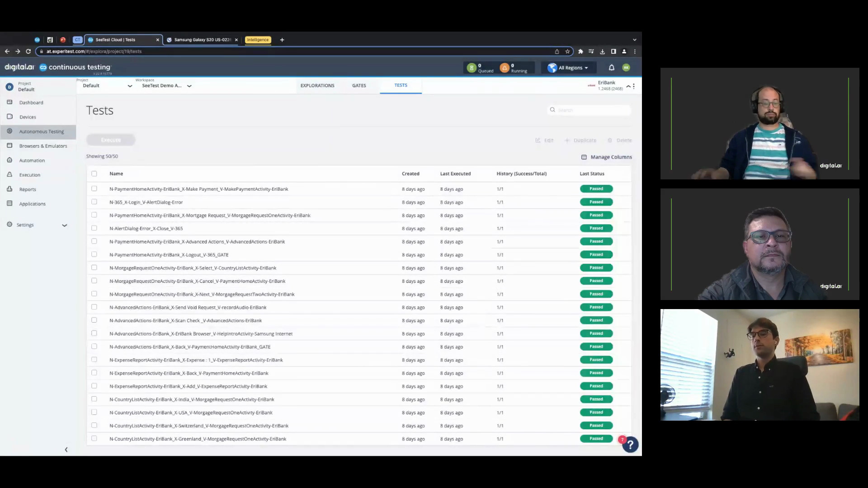
Task: Enable select all tests checkbox
Action: [94, 174]
